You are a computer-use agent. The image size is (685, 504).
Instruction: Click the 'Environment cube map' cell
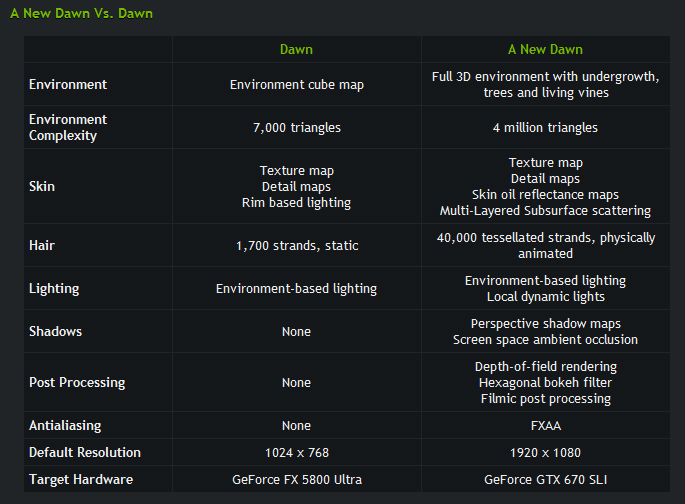pos(296,85)
